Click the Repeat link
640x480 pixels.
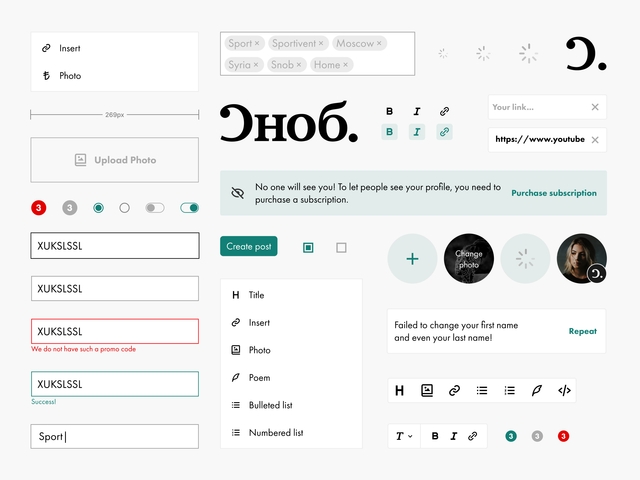coord(582,331)
